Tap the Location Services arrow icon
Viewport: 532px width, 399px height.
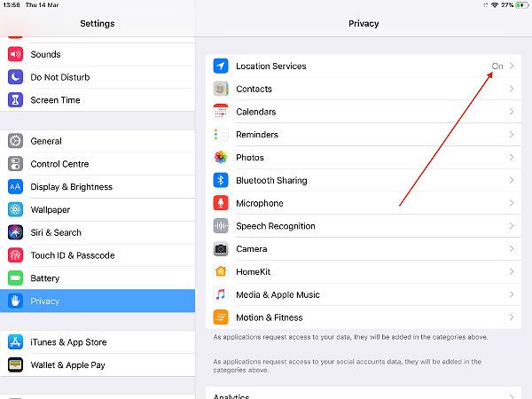pyautogui.click(x=221, y=66)
